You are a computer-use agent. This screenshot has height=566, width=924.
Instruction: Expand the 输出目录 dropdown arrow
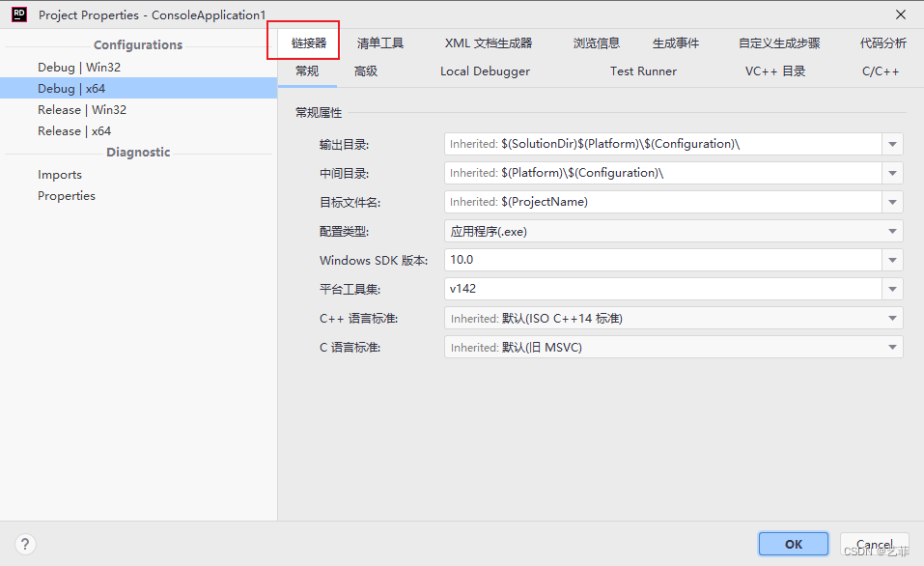[891, 143]
